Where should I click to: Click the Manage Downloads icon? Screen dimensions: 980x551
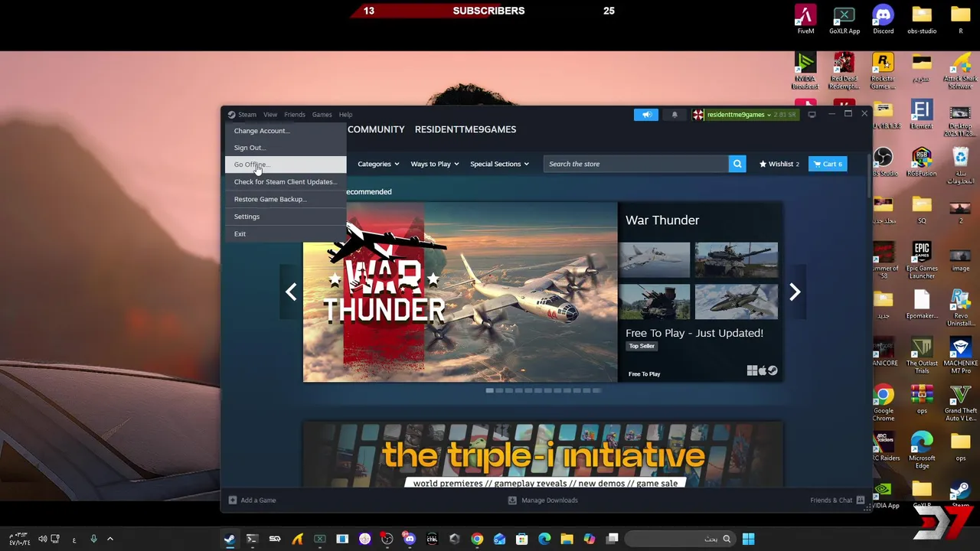pyautogui.click(x=513, y=500)
